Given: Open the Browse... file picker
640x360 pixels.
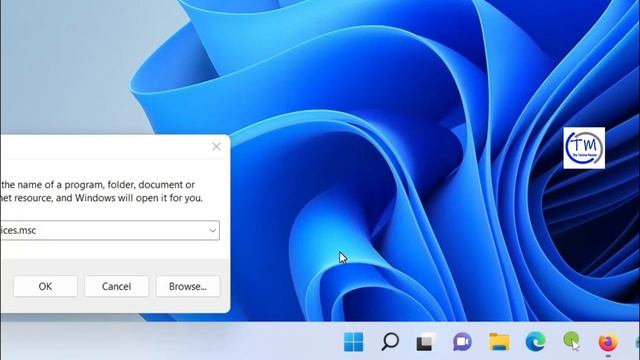Looking at the screenshot, I should pyautogui.click(x=188, y=286).
